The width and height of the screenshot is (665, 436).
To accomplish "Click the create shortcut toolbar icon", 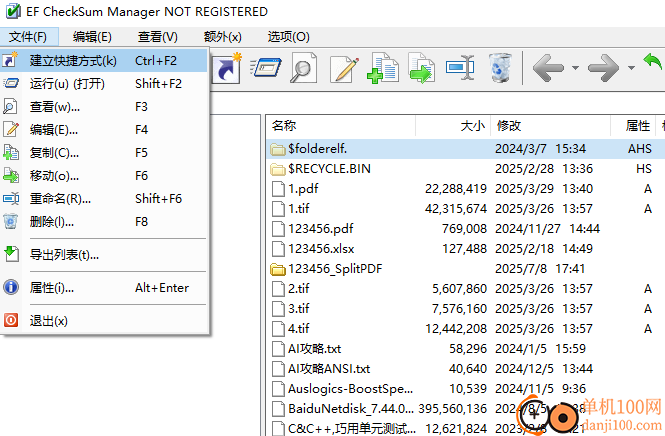I will pyautogui.click(x=226, y=68).
